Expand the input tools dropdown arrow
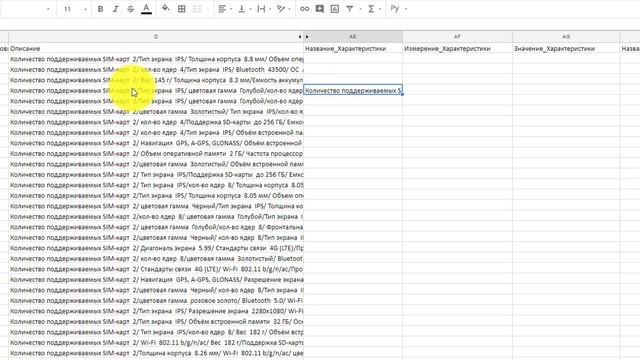The image size is (640, 360). point(406,9)
